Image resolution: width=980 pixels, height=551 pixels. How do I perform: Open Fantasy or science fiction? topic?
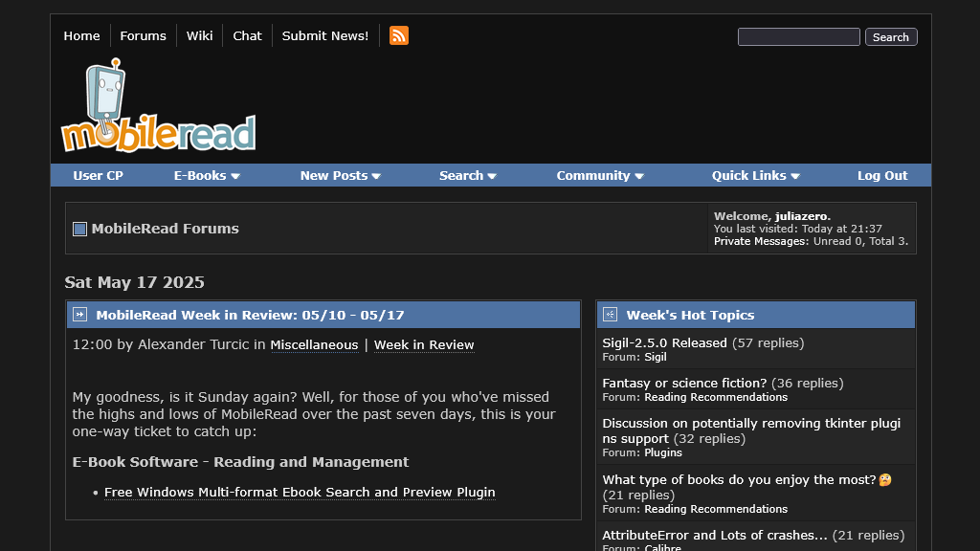pos(684,383)
